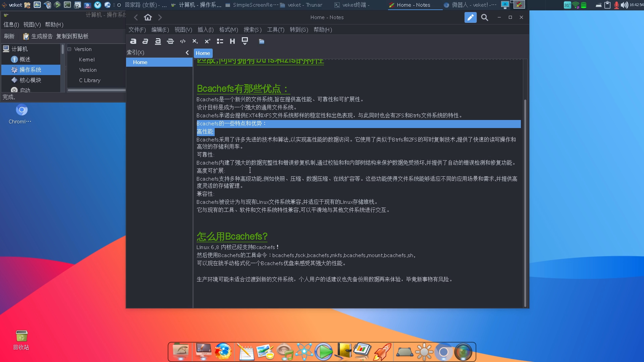Apply underline/mark formatting icon
This screenshot has height=362, width=644.
tap(158, 41)
